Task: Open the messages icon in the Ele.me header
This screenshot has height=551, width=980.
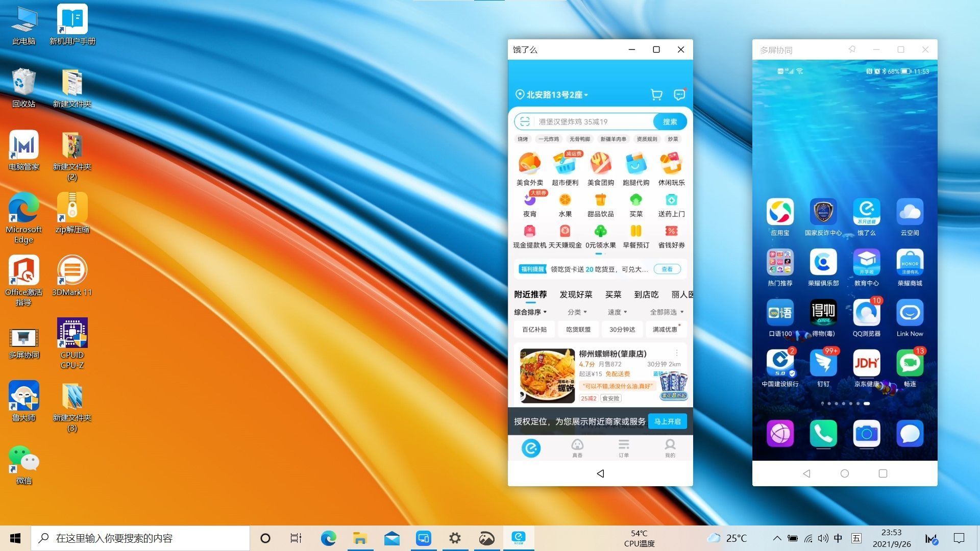Action: click(x=679, y=95)
